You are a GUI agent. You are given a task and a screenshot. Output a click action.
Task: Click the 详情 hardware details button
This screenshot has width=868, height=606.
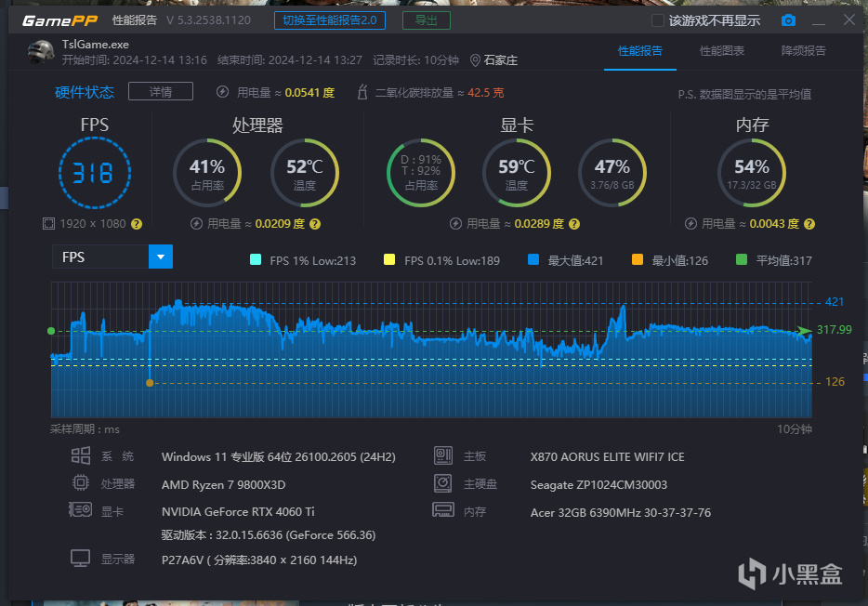(161, 91)
